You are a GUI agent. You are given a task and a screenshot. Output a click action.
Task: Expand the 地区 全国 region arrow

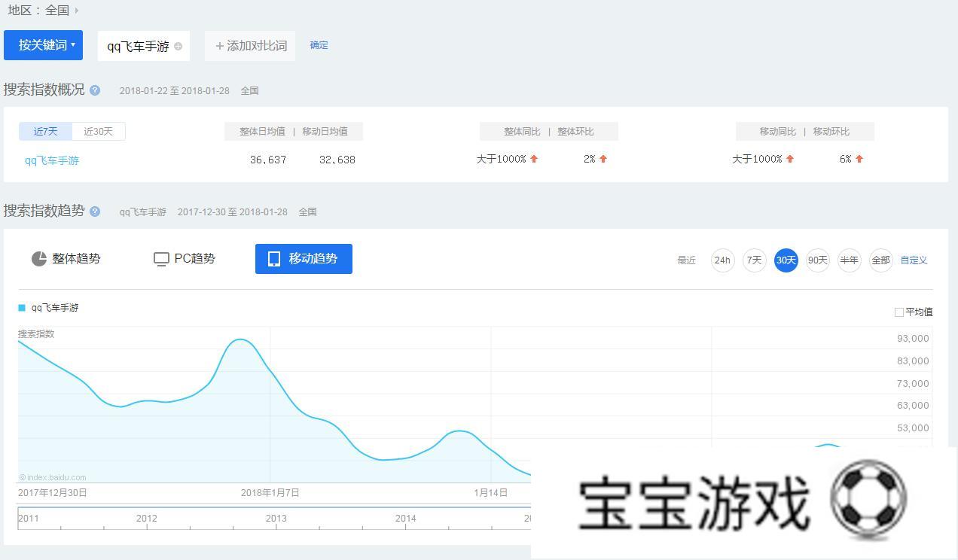(x=77, y=11)
